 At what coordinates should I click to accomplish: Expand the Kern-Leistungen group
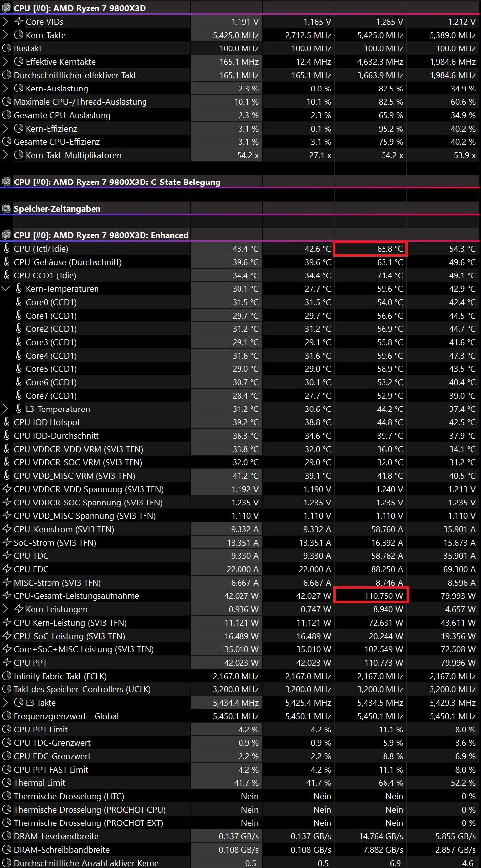coord(5,609)
